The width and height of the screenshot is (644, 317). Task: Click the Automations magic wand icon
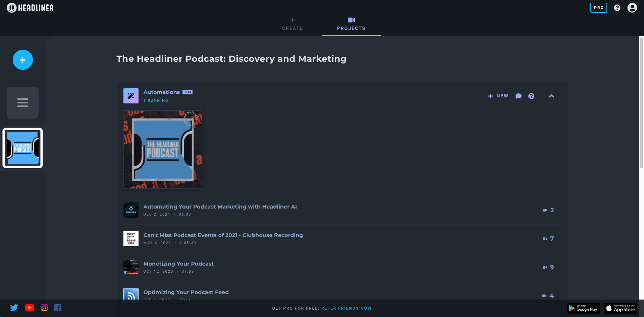click(x=131, y=96)
